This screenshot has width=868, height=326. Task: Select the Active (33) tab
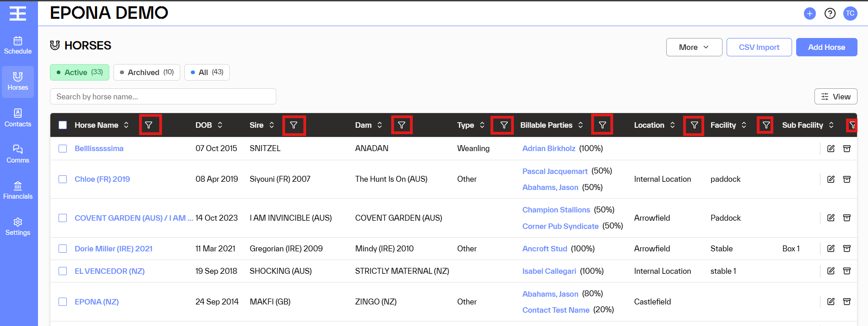click(80, 72)
